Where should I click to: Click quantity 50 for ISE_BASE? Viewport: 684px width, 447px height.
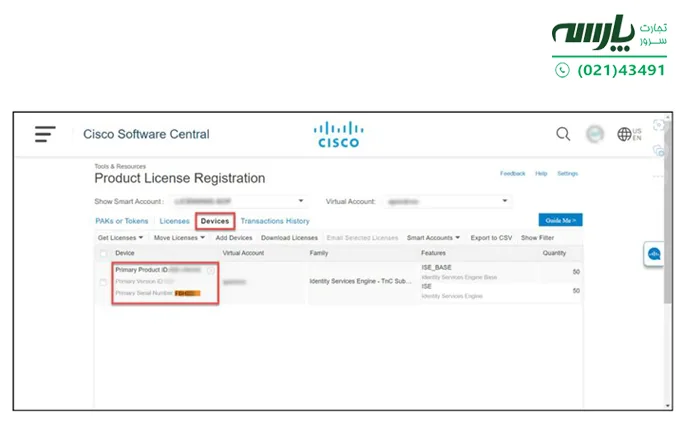(x=576, y=272)
